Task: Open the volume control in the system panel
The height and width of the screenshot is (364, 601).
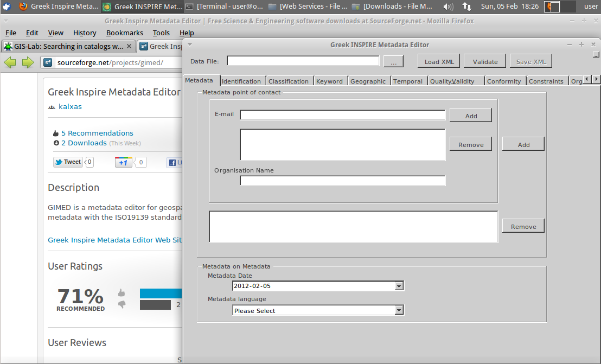Action: [x=448, y=7]
